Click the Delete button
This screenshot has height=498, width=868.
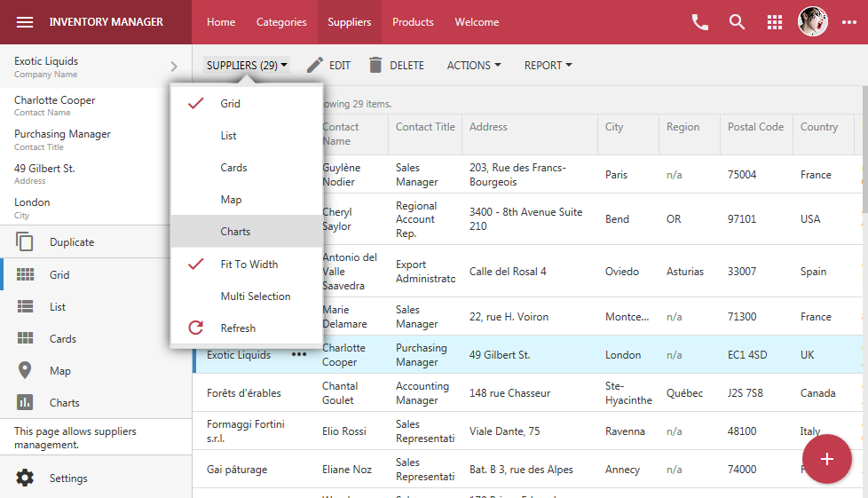coord(396,66)
